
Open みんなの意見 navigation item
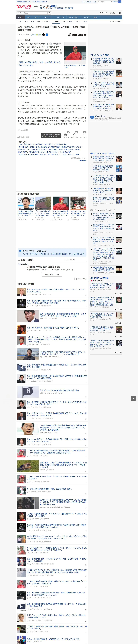[x=73, y=17]
